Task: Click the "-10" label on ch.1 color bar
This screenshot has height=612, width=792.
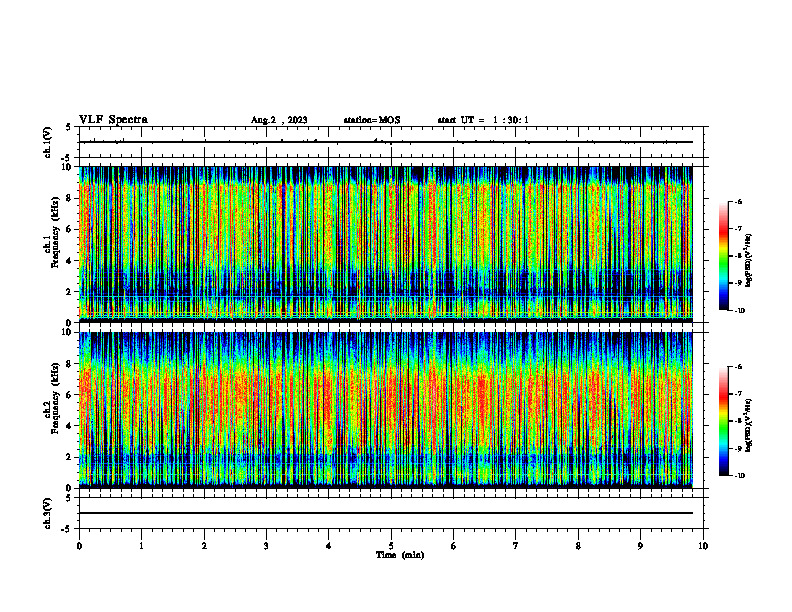Action: click(739, 310)
